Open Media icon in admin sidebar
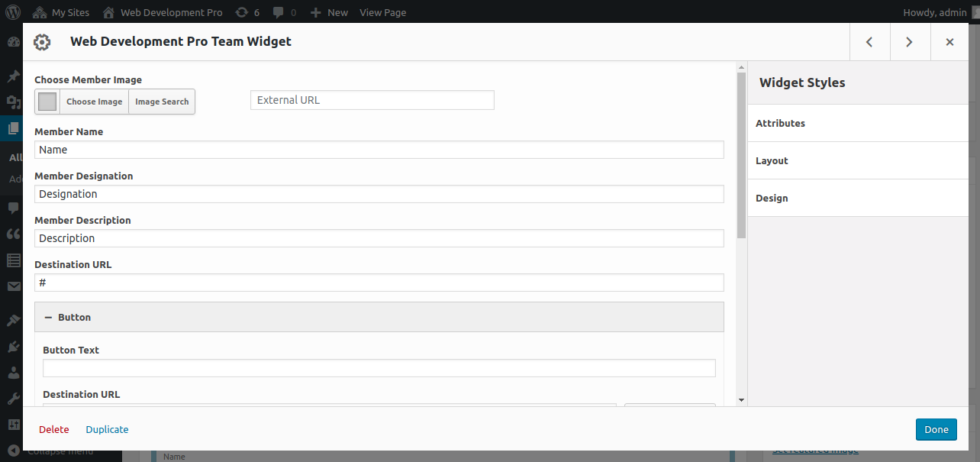 (x=13, y=102)
